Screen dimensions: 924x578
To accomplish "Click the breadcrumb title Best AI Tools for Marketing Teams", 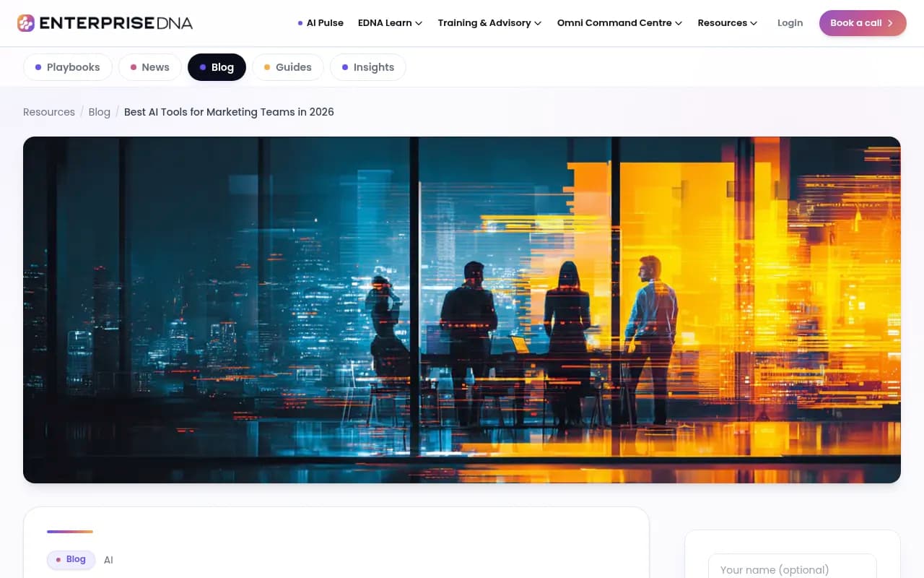I will tap(229, 112).
